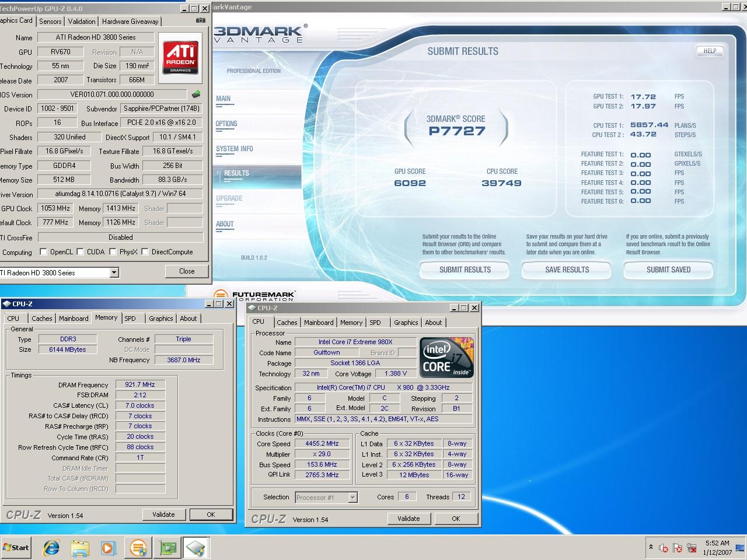The height and width of the screenshot is (560, 747).
Task: Open OPTIONS in 3DMark Vantage
Action: pyautogui.click(x=226, y=124)
